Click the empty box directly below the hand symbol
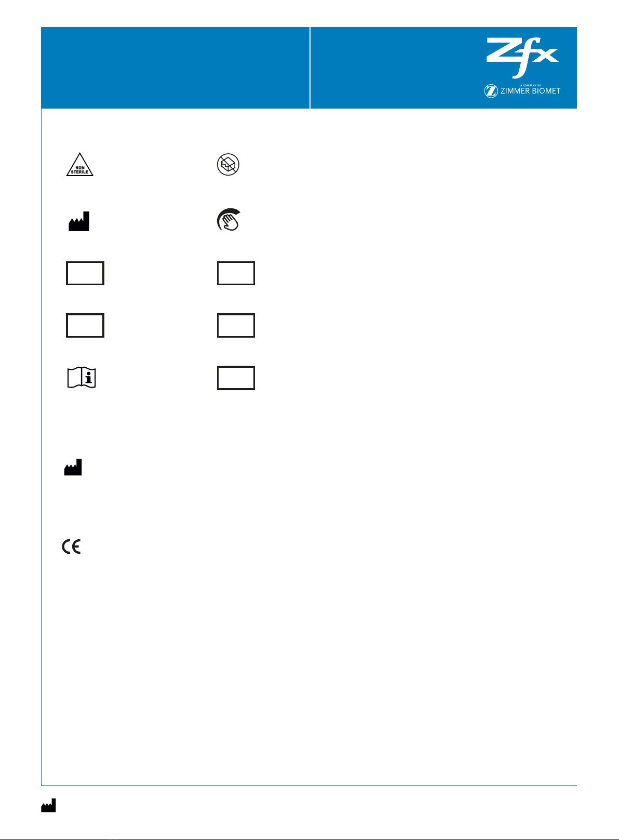Screen dimensions: 619x840 pos(236,273)
